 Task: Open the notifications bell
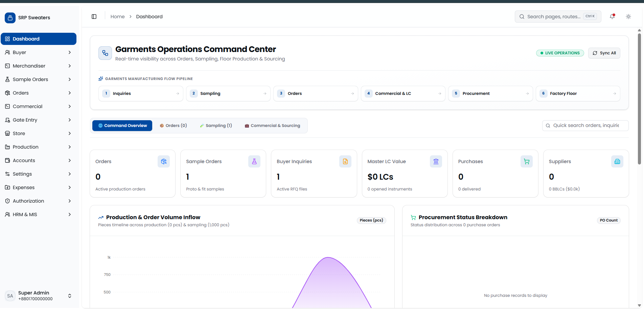click(x=612, y=17)
